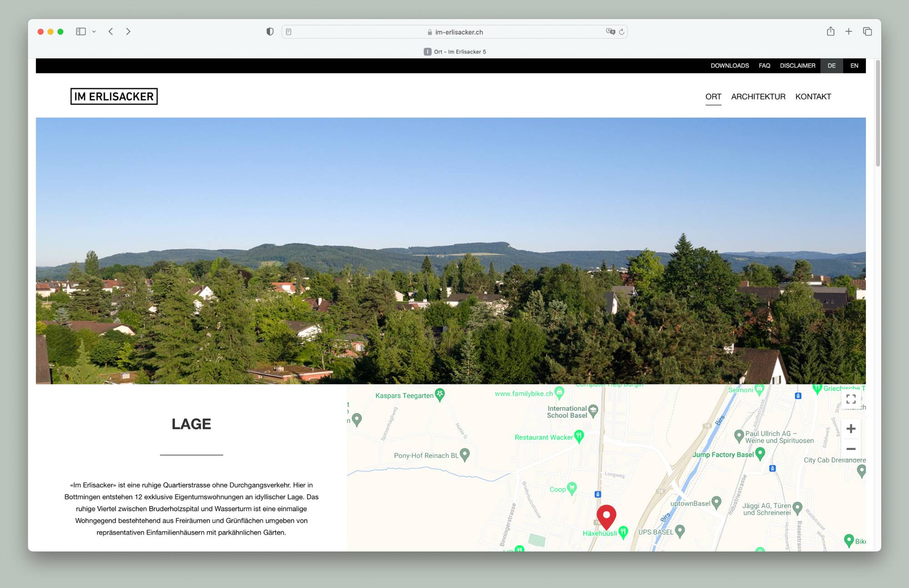Go back to the previous page
This screenshot has width=909, height=588.
point(111,31)
